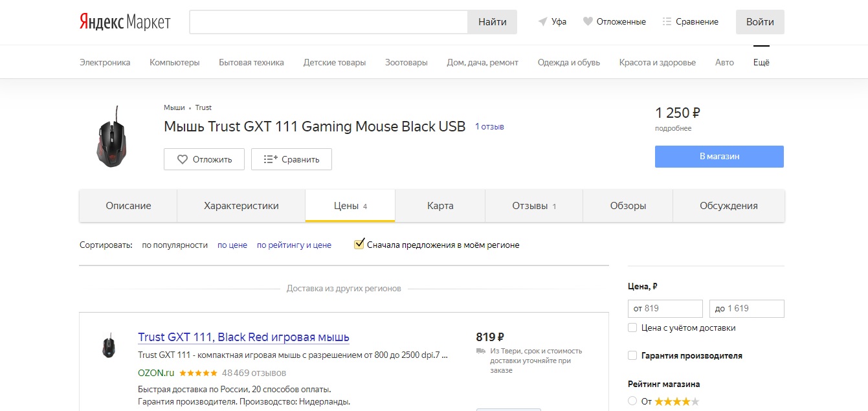
Task: Open the Авто category
Action: (725, 62)
